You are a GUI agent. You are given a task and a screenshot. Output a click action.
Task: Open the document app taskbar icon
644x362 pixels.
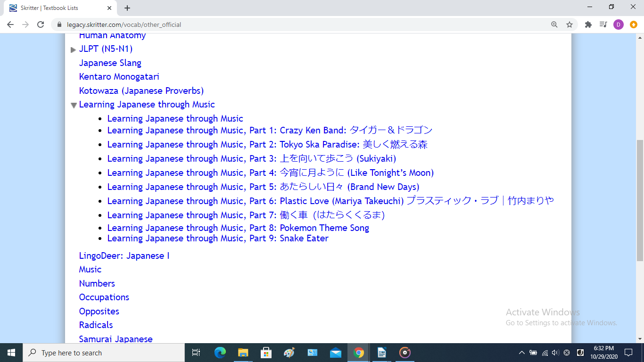pos(382,353)
